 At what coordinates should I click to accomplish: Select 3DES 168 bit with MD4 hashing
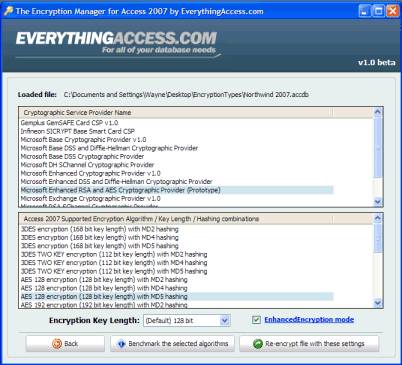click(177, 238)
